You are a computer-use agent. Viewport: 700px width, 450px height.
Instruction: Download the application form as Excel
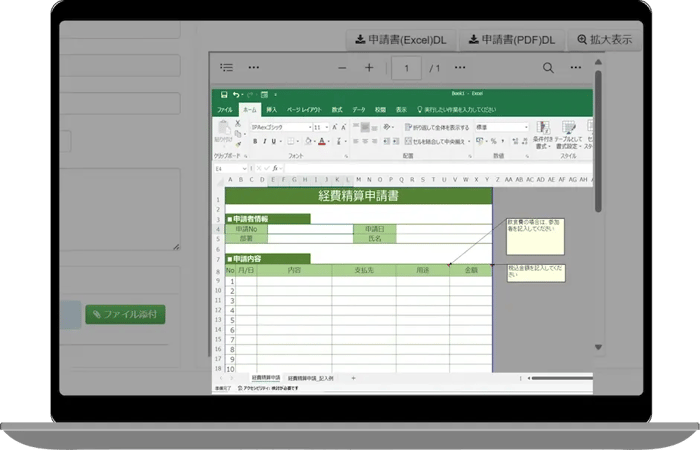400,40
